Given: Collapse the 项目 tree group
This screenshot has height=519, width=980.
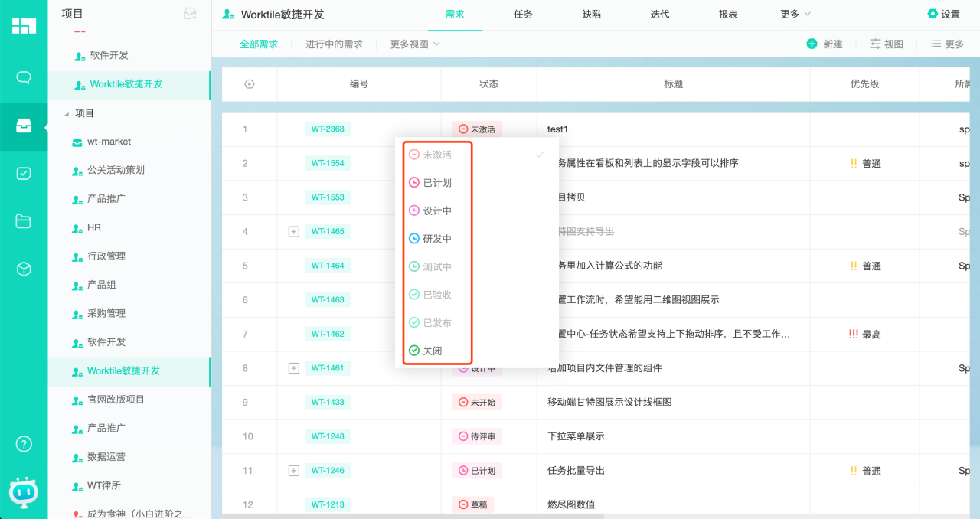Looking at the screenshot, I should 67,113.
